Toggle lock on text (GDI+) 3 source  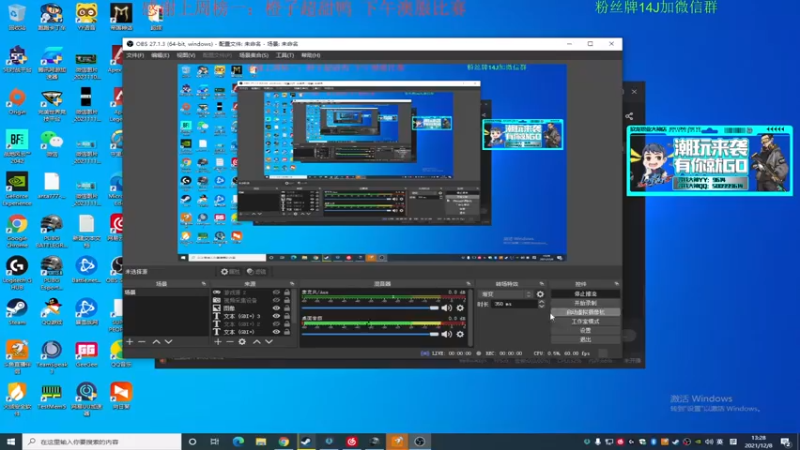click(x=287, y=316)
